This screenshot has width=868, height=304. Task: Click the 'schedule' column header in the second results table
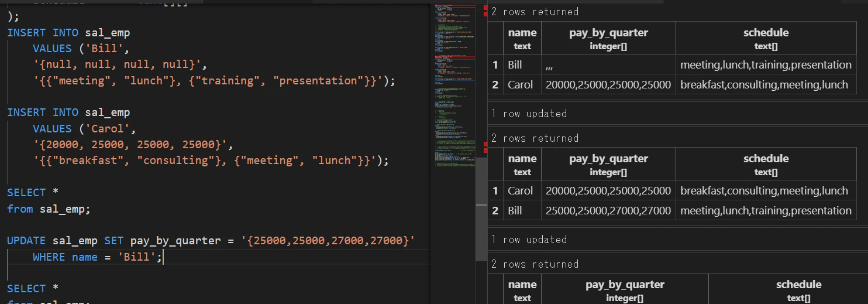pos(766,165)
